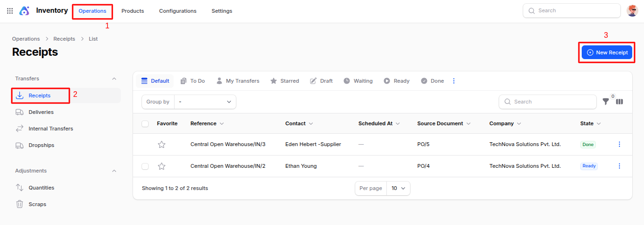This screenshot has height=225, width=644.
Task: Open row actions menu for PO/4 receipt
Action: (619, 166)
